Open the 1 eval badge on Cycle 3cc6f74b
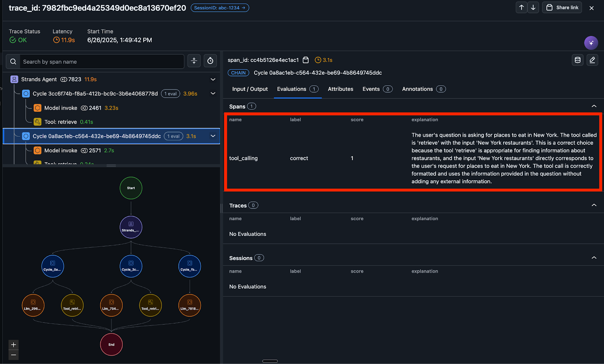 tap(171, 94)
